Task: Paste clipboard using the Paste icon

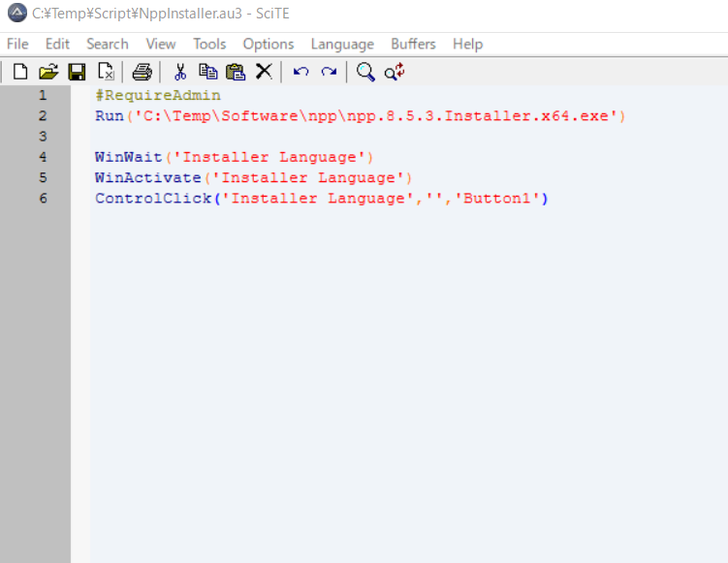Action: point(236,72)
